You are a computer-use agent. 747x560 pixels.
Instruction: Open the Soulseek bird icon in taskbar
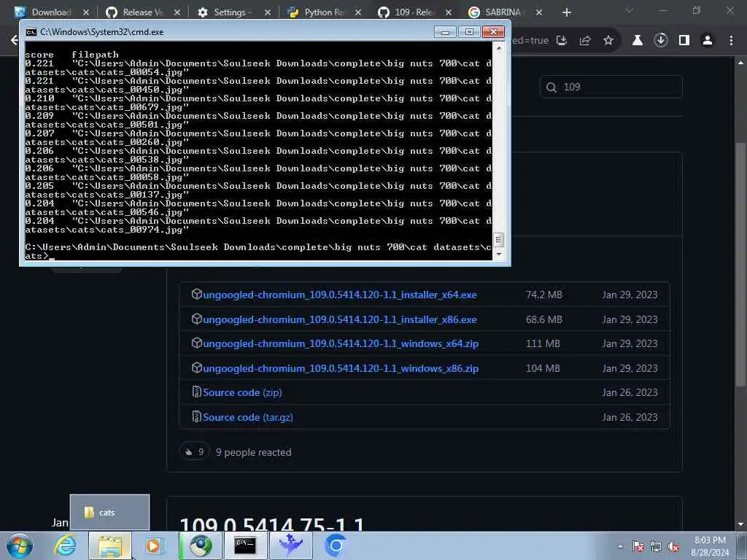290,545
